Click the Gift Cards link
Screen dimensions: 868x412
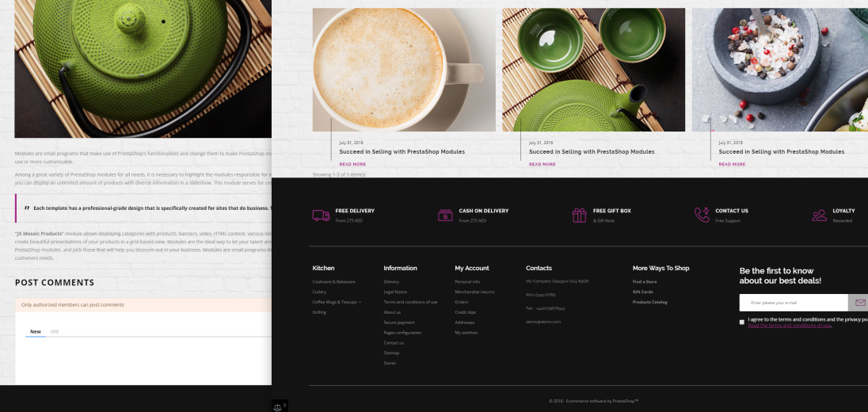click(x=642, y=292)
